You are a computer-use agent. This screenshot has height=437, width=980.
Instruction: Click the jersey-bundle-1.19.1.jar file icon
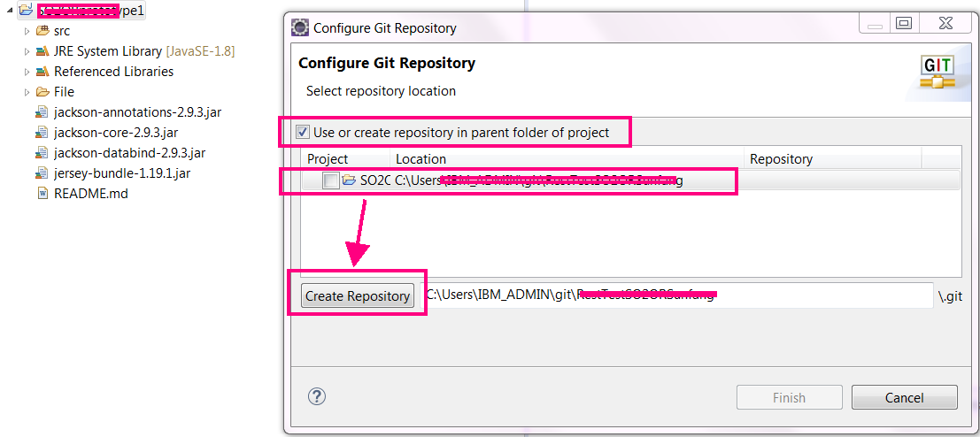pos(42,173)
